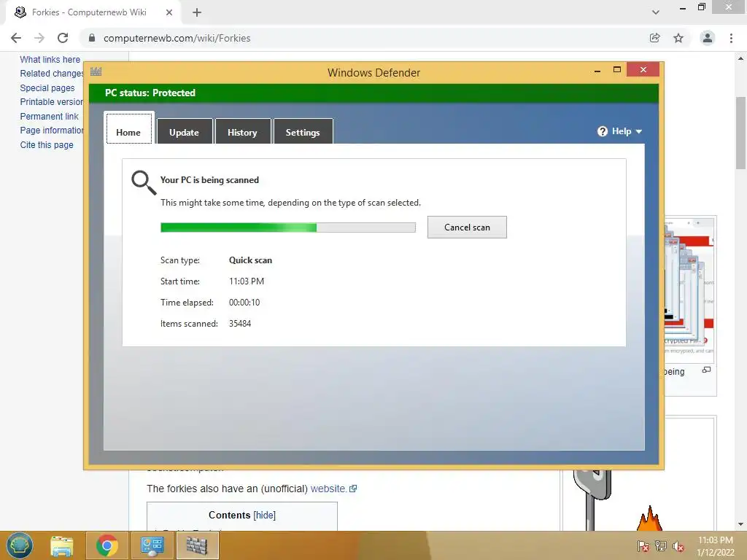Click the Quick scan type value
Viewport: 747px width, 560px height.
(x=251, y=260)
